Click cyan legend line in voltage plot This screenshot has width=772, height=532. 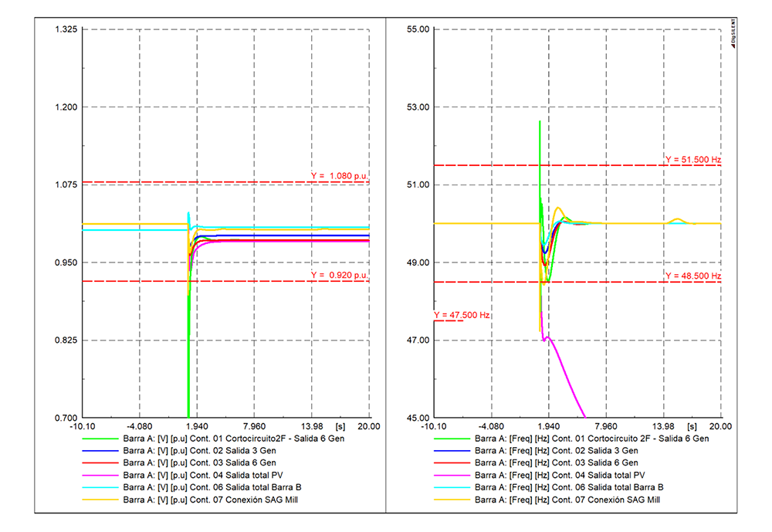[x=100, y=487]
